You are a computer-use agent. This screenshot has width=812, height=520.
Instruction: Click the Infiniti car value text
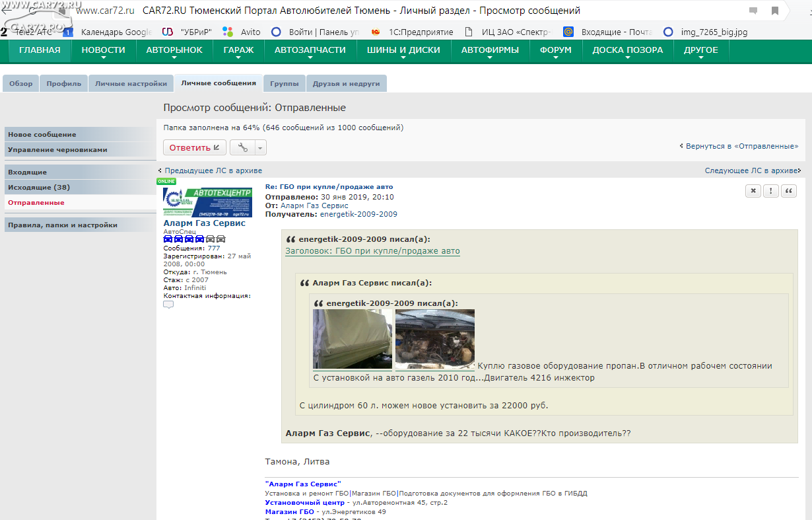pyautogui.click(x=195, y=288)
